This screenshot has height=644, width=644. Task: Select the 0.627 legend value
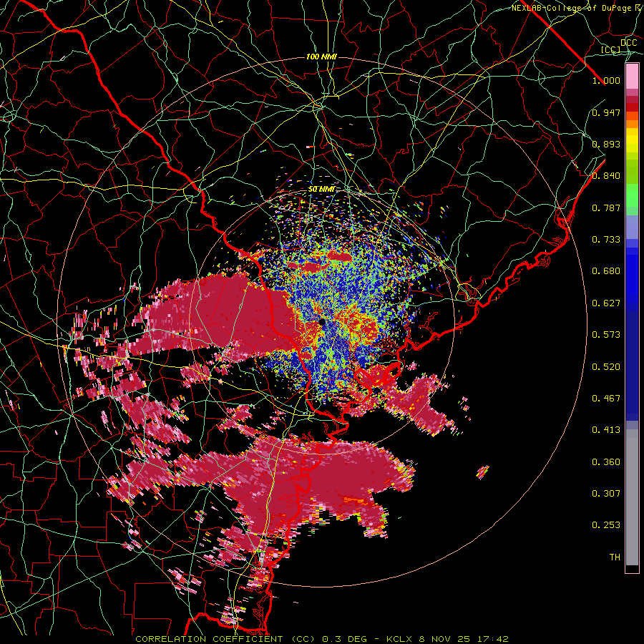pyautogui.click(x=606, y=303)
